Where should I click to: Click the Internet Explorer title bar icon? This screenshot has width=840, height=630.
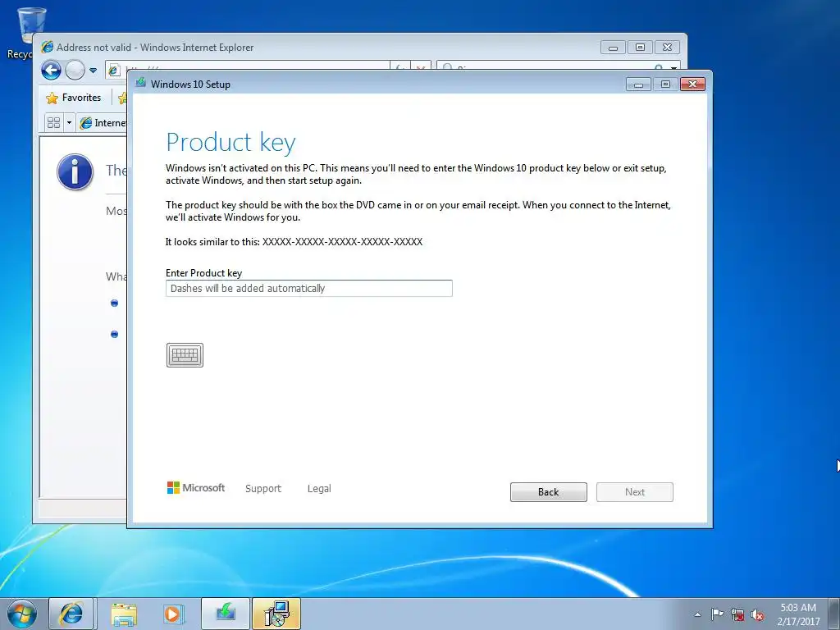(47, 47)
